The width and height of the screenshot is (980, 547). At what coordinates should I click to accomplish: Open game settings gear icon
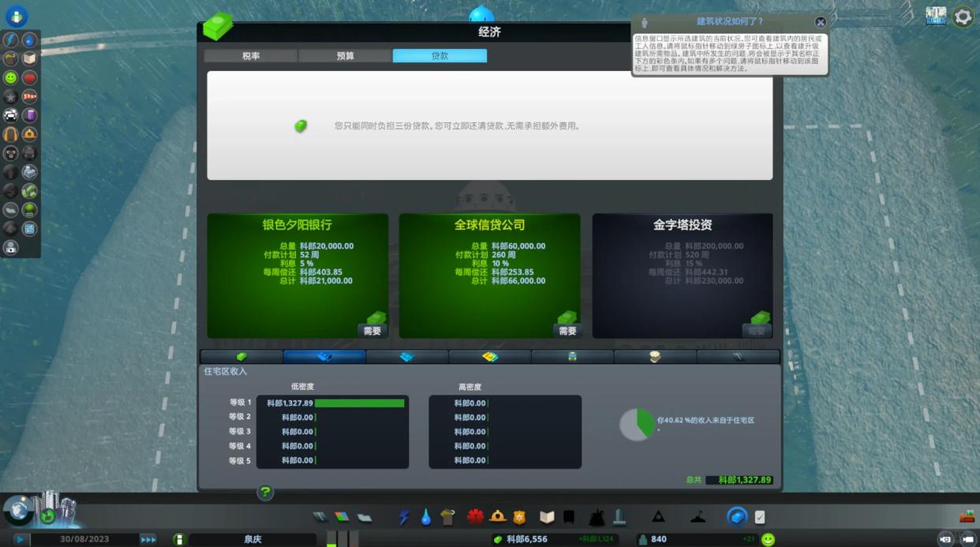pyautogui.click(x=963, y=17)
